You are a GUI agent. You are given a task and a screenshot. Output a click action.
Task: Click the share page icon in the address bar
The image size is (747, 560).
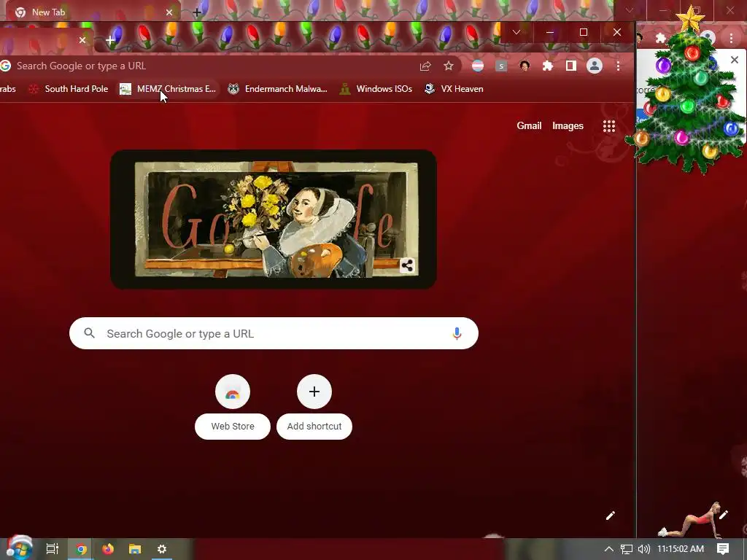point(425,66)
